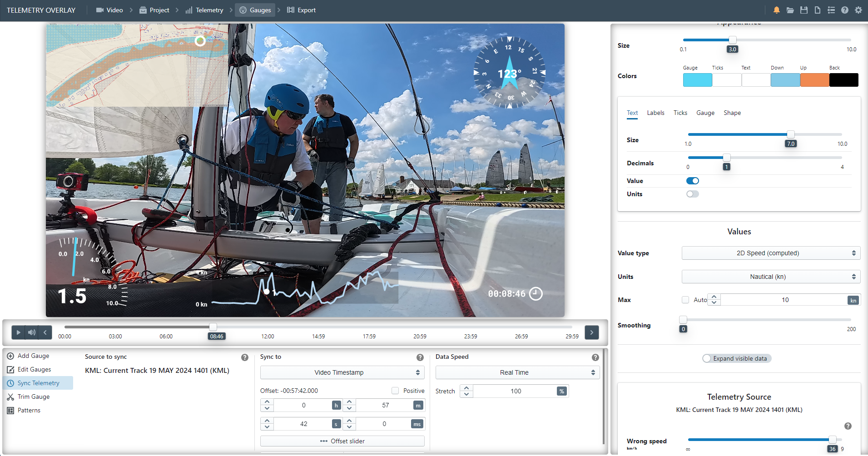Click the notifications bell icon
The height and width of the screenshot is (456, 868).
click(x=776, y=10)
